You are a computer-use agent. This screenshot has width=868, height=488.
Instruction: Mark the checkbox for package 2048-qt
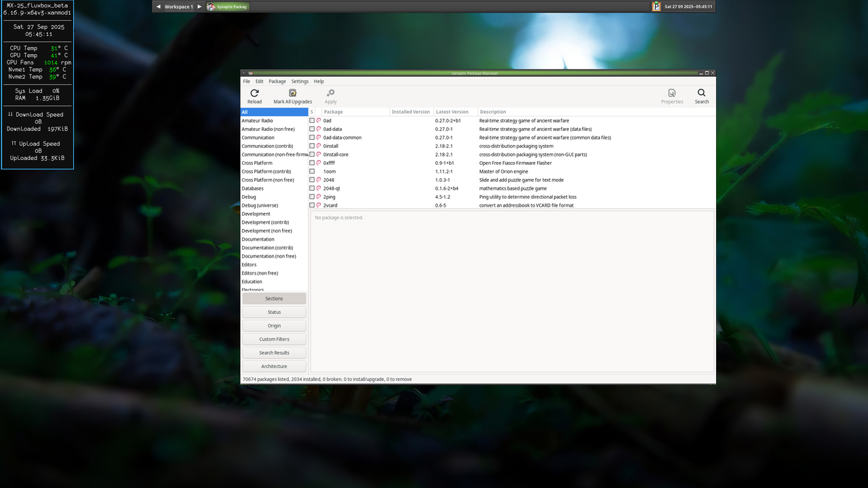pyautogui.click(x=312, y=188)
